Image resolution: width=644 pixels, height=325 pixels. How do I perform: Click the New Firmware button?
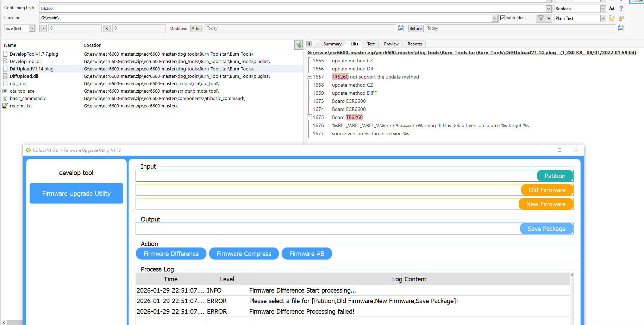click(546, 204)
